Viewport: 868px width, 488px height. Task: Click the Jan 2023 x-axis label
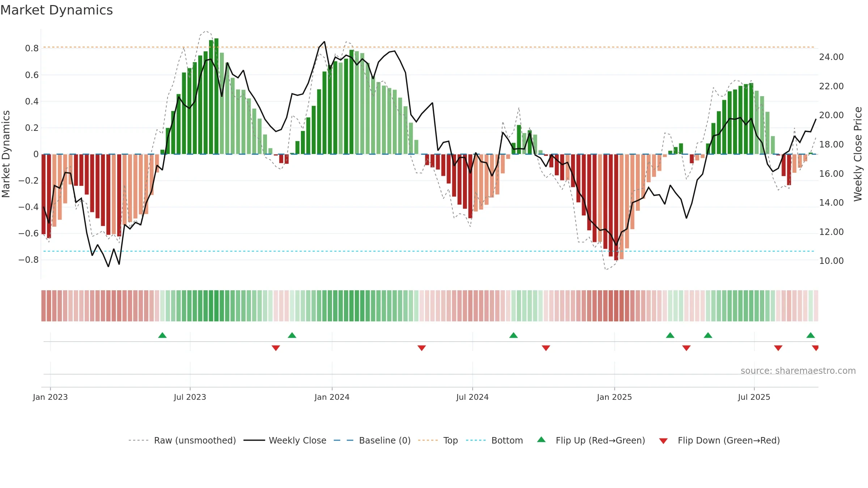(50, 397)
